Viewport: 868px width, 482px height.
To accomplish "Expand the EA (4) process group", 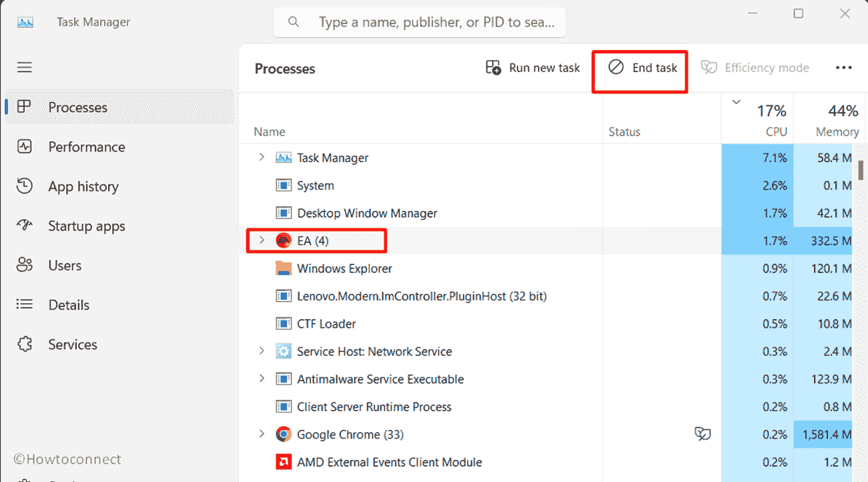I will tap(262, 240).
